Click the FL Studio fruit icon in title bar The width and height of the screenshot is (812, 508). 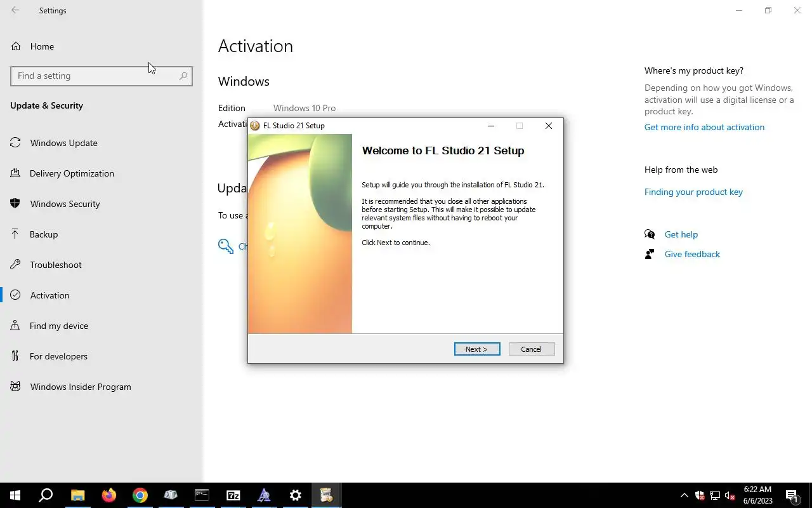pyautogui.click(x=255, y=126)
